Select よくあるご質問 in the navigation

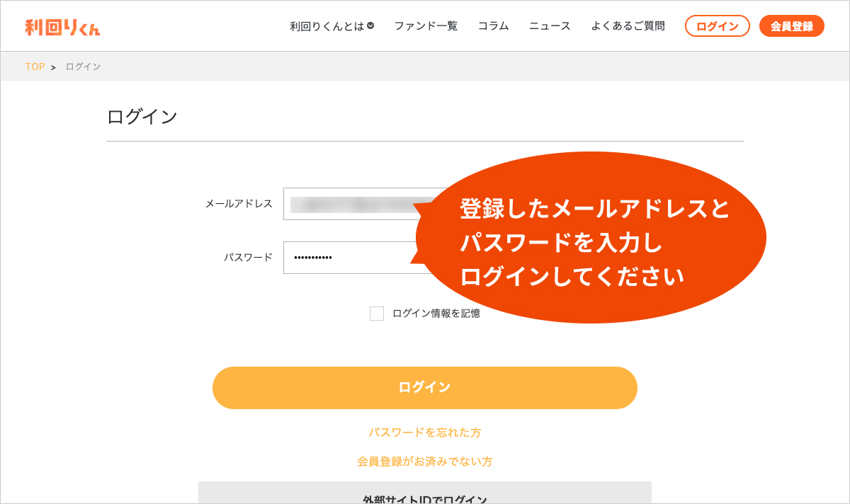(x=628, y=26)
